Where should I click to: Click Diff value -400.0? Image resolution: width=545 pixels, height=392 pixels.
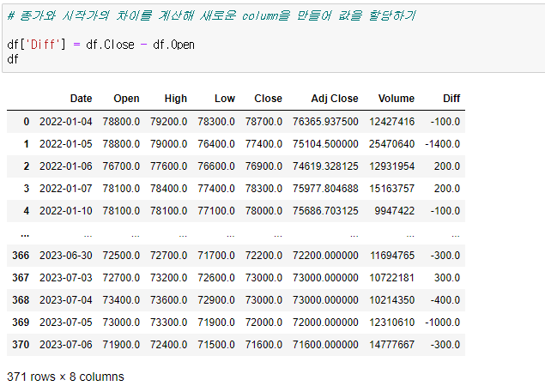(445, 300)
